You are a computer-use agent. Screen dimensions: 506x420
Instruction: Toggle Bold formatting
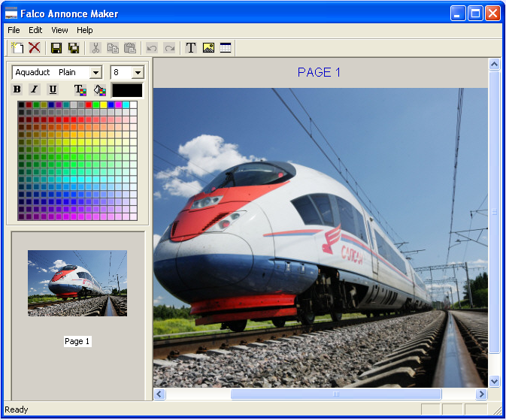point(17,89)
